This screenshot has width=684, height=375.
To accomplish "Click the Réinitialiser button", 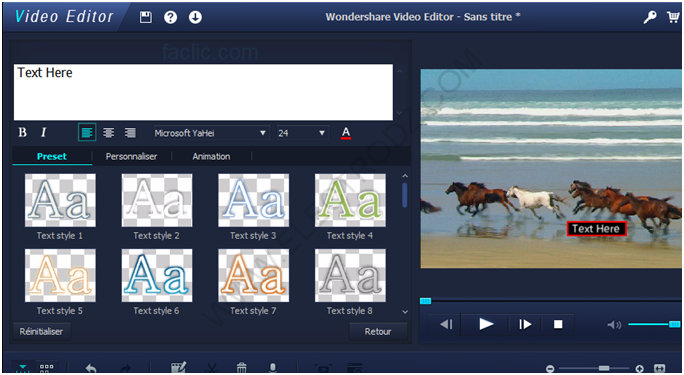I will pos(41,331).
